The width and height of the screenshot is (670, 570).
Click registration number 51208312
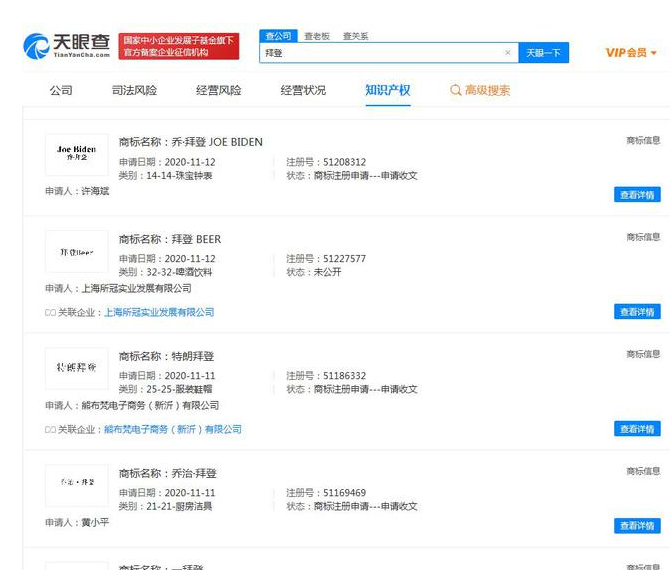pos(344,162)
